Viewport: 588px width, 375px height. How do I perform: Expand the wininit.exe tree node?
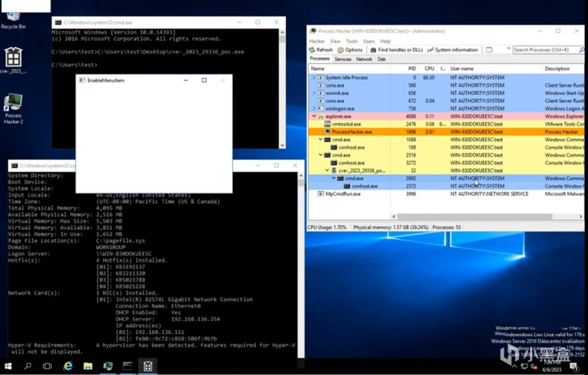click(x=314, y=93)
